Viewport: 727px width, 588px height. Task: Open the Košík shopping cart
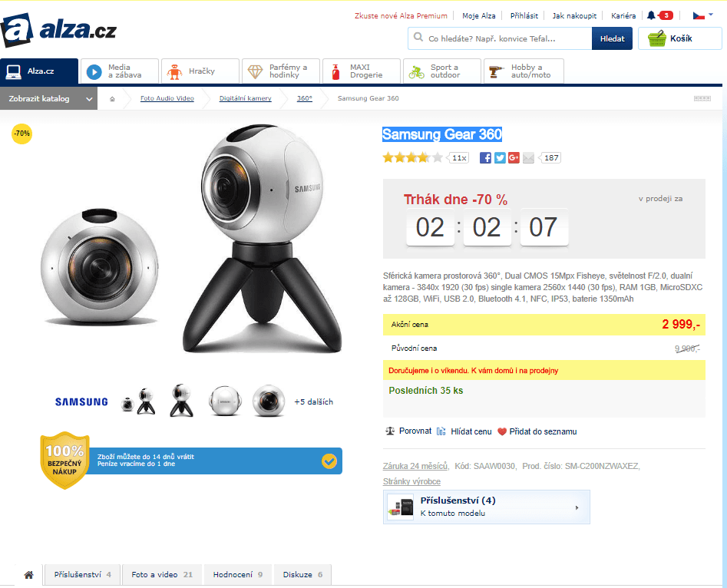pyautogui.click(x=679, y=38)
